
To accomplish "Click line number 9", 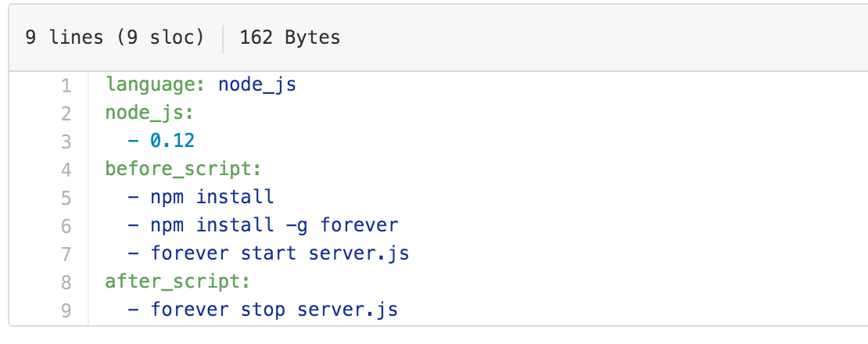I will click(66, 310).
